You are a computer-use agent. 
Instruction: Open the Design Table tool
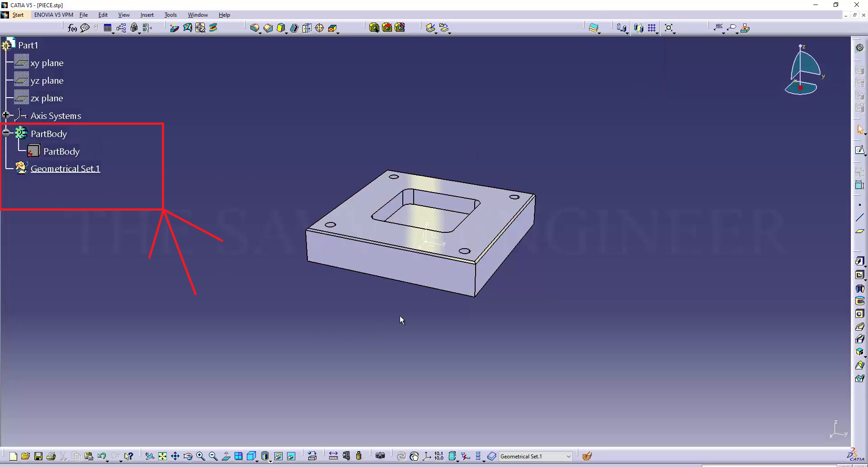(108, 28)
